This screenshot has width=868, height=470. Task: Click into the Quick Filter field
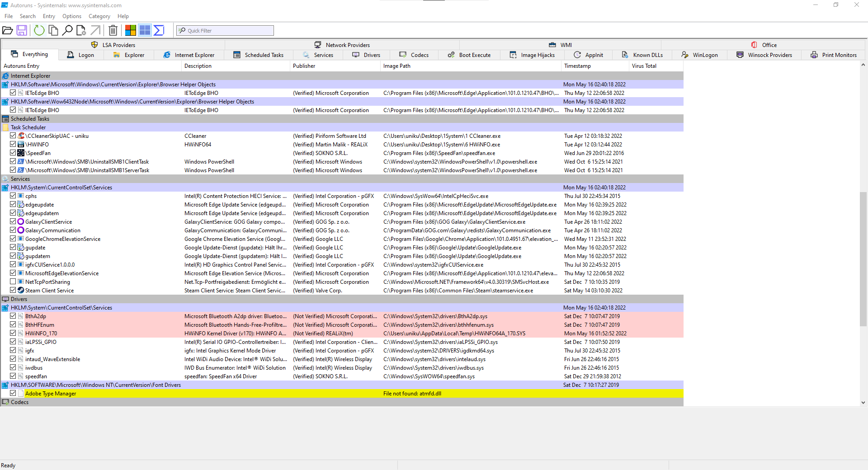pos(225,31)
